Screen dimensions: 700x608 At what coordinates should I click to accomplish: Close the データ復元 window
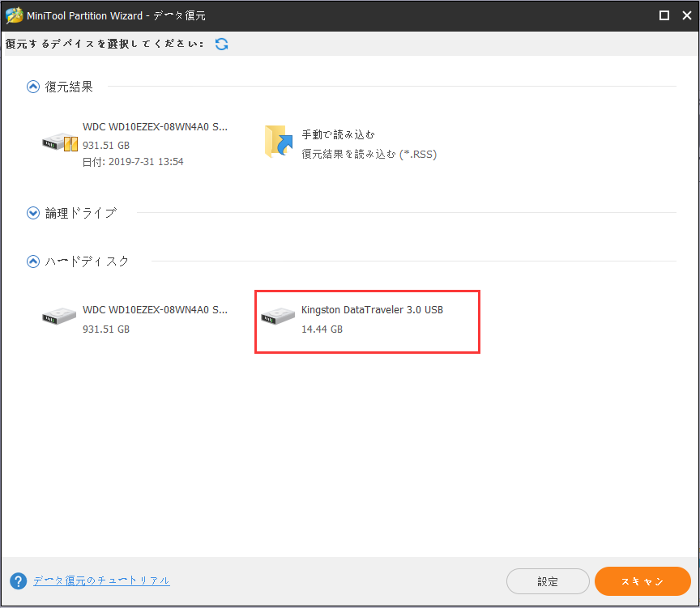(687, 15)
